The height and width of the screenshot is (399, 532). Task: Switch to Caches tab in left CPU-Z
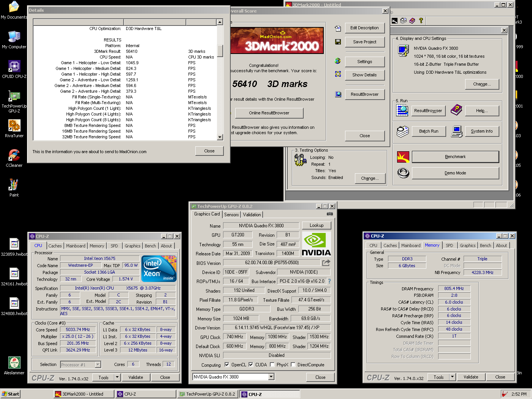(x=55, y=246)
